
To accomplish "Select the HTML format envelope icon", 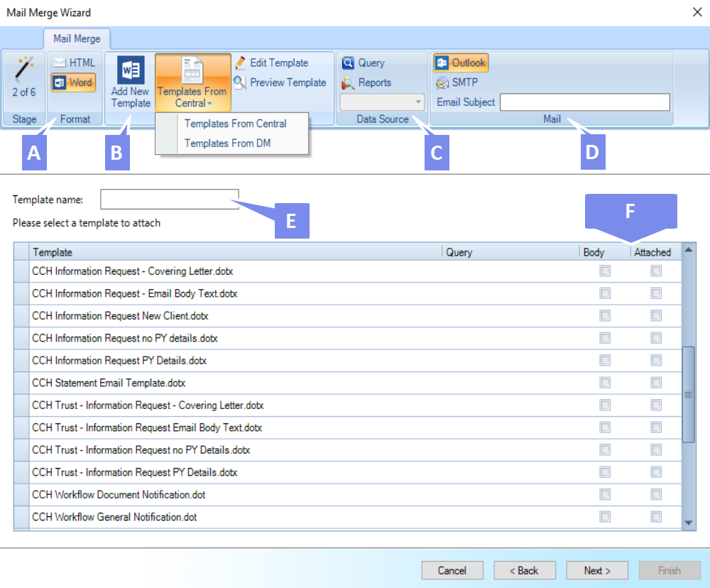I will tap(60, 62).
